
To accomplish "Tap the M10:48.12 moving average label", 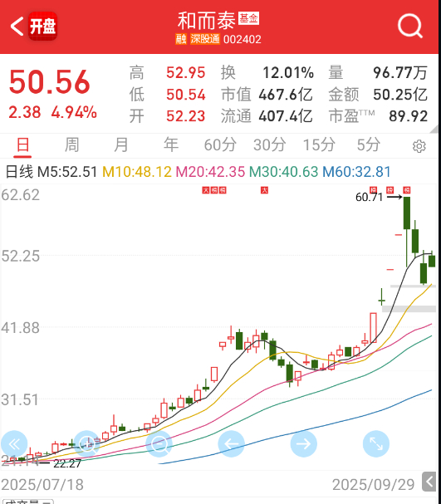I will click(137, 172).
